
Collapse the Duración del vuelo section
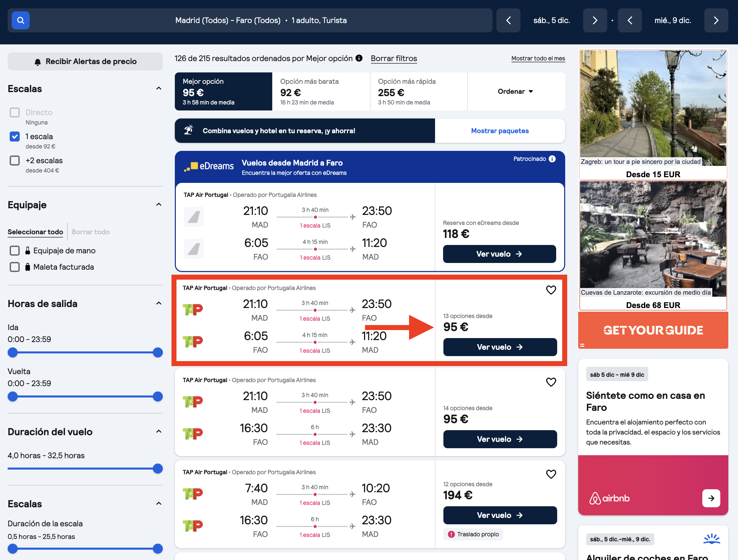pos(159,432)
